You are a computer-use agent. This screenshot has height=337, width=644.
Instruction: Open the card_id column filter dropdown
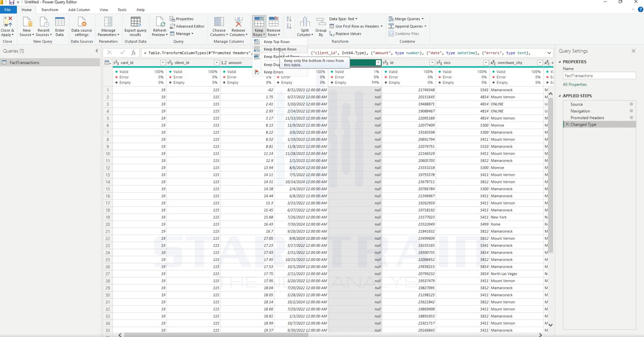pyautogui.click(x=163, y=63)
